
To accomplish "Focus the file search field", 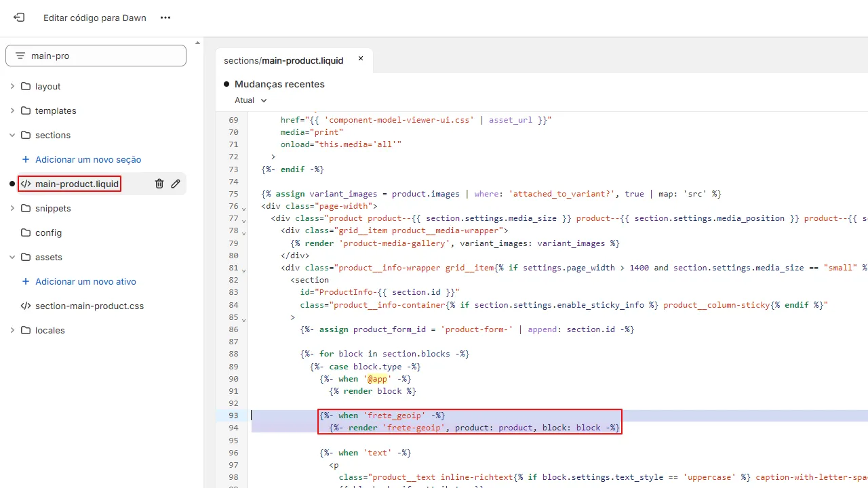I will coord(96,56).
